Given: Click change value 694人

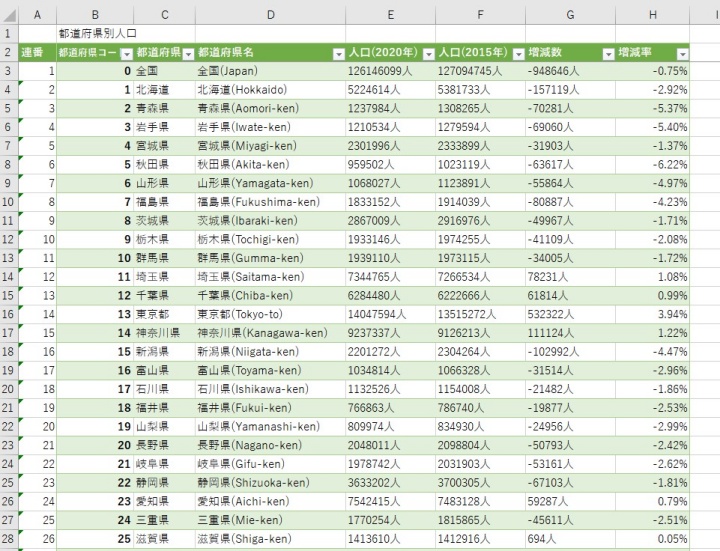Looking at the screenshot, I should (570, 539).
